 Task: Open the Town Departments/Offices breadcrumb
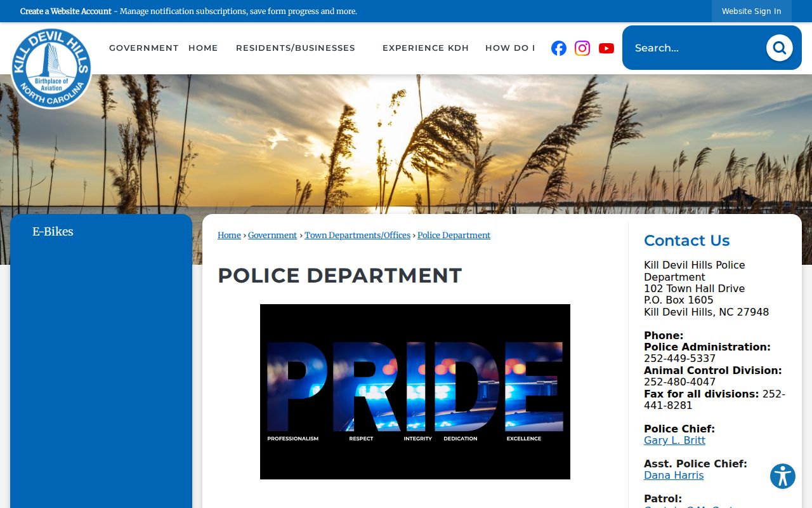click(357, 235)
